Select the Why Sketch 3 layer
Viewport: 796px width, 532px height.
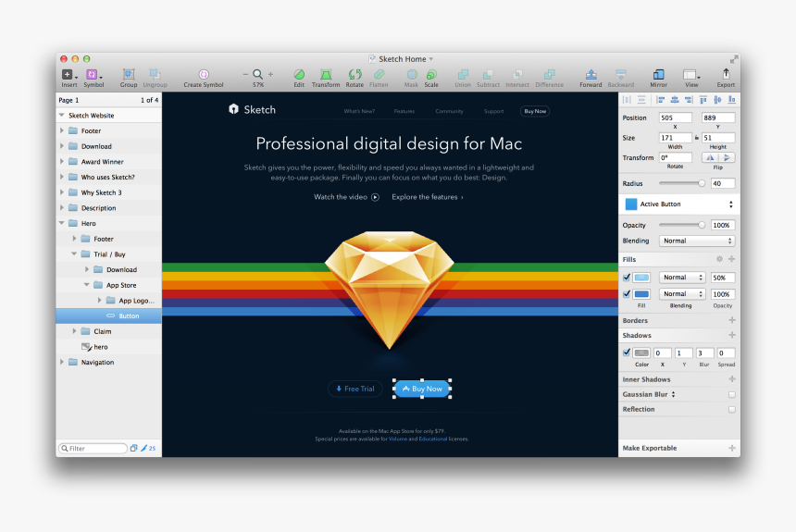pos(108,192)
